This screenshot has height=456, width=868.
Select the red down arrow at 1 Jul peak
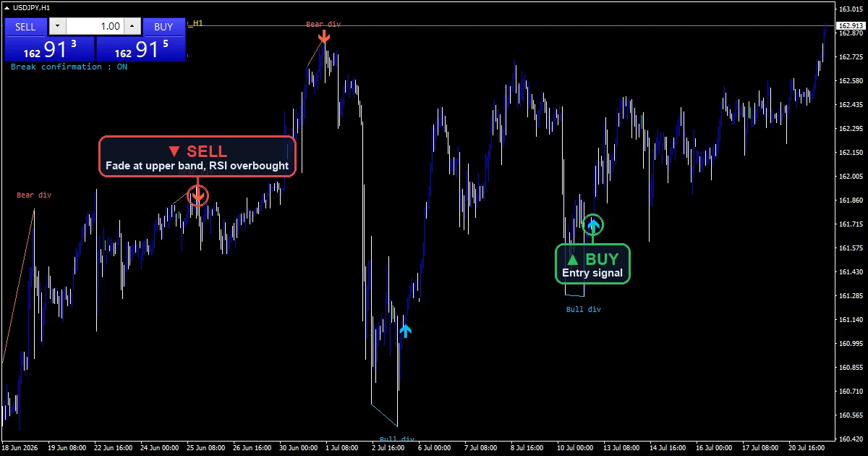click(325, 36)
